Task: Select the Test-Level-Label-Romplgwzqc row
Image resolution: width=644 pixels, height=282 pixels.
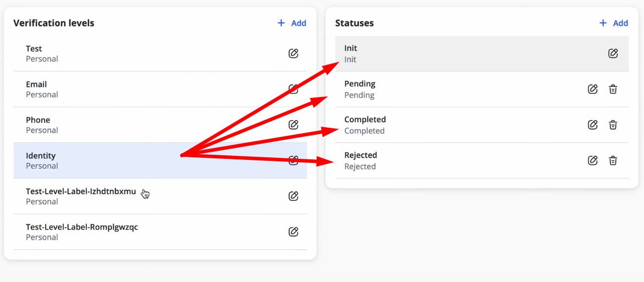Action: pyautogui.click(x=160, y=232)
